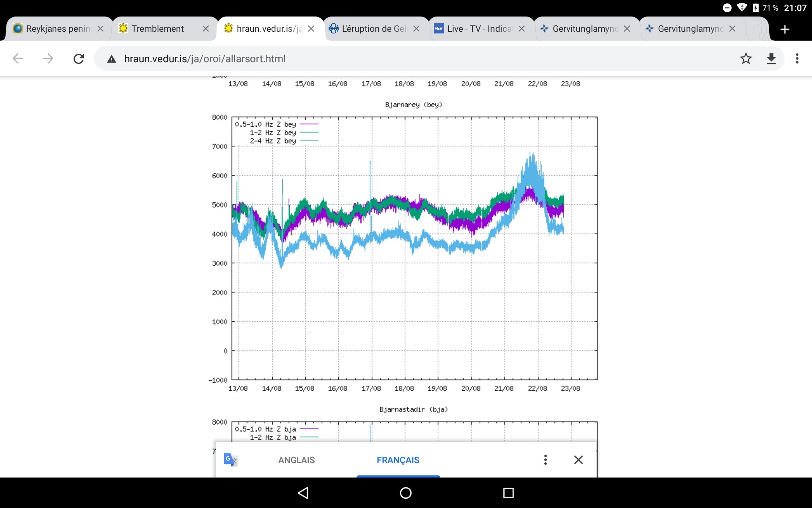Close the second Gervitunglamynd tab

pyautogui.click(x=732, y=29)
